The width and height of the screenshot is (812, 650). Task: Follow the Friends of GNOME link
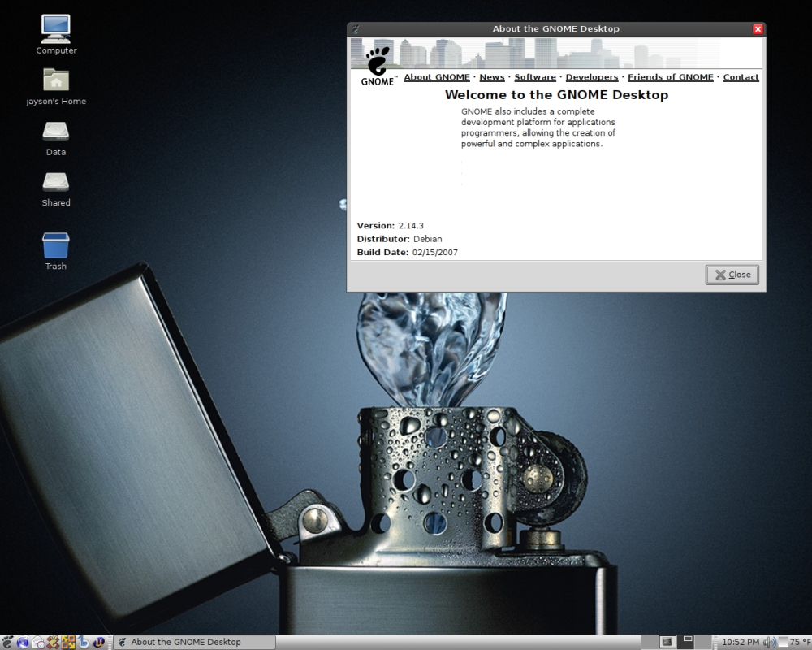click(x=671, y=76)
